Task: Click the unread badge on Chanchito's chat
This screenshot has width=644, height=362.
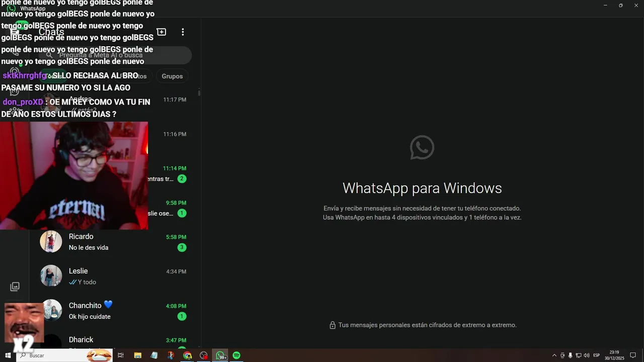Action: (182, 316)
